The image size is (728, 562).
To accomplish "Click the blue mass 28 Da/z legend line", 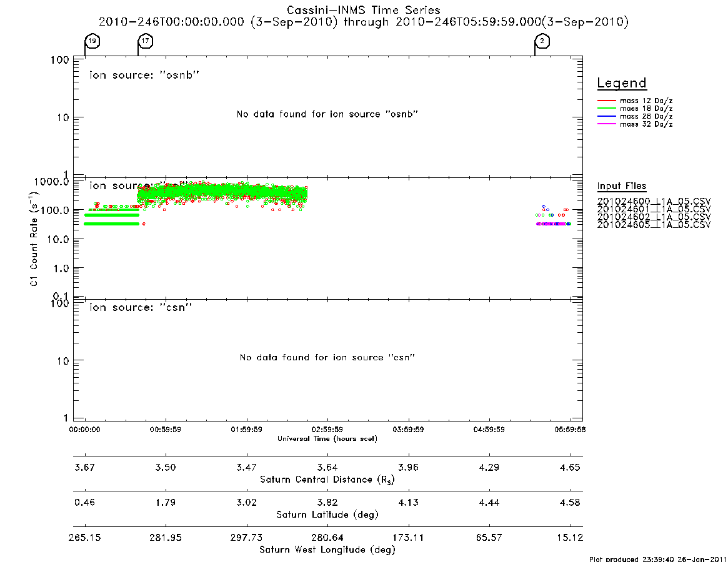I will pos(606,117).
